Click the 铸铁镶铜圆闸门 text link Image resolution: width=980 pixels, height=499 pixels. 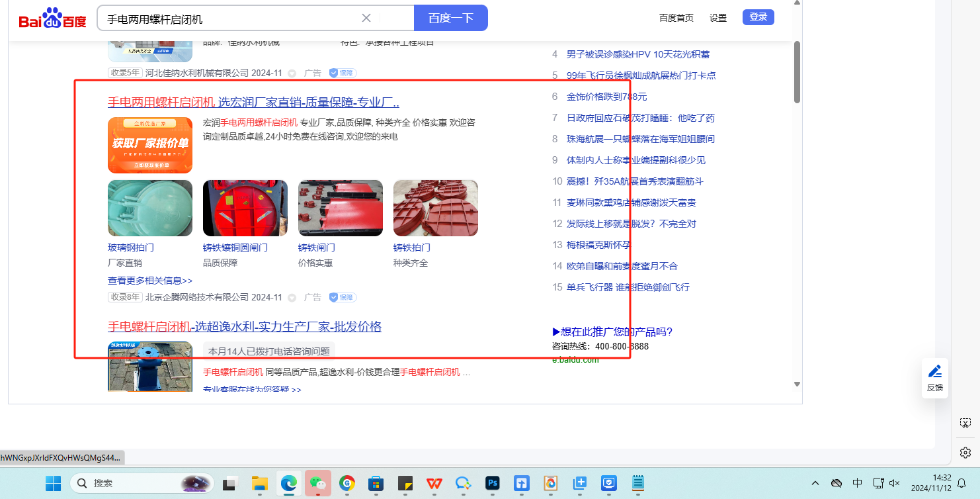pyautogui.click(x=235, y=248)
